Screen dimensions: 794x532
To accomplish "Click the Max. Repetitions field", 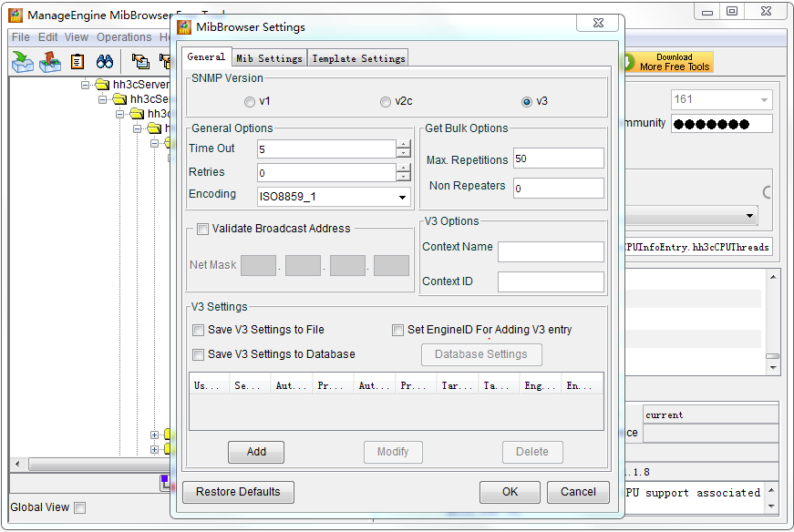I will pyautogui.click(x=559, y=159).
